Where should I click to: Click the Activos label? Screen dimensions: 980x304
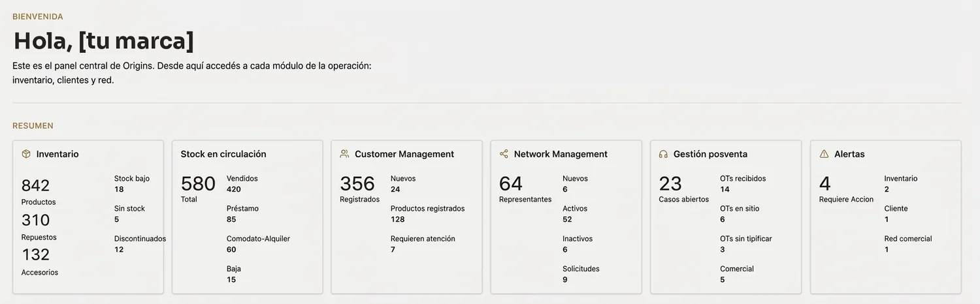point(575,209)
